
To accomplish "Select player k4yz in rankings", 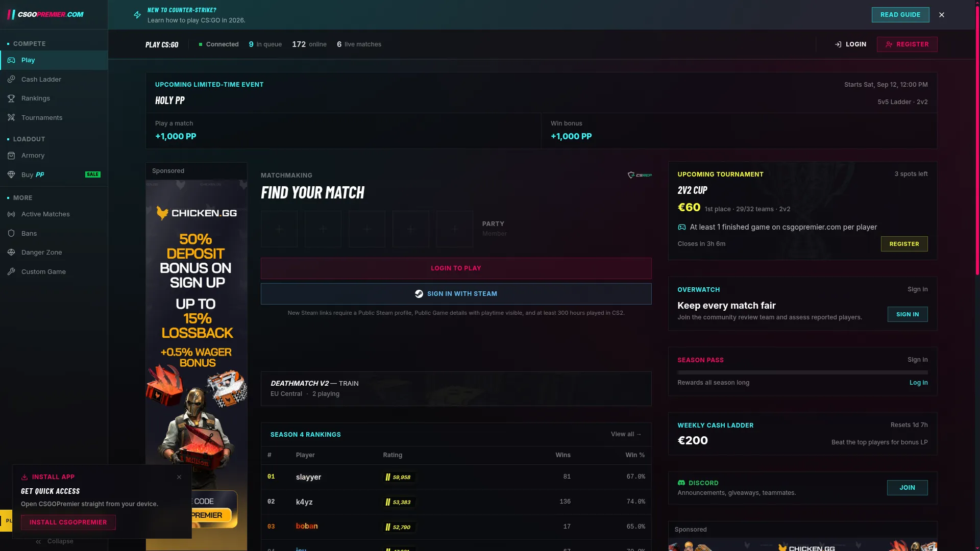I will (304, 502).
